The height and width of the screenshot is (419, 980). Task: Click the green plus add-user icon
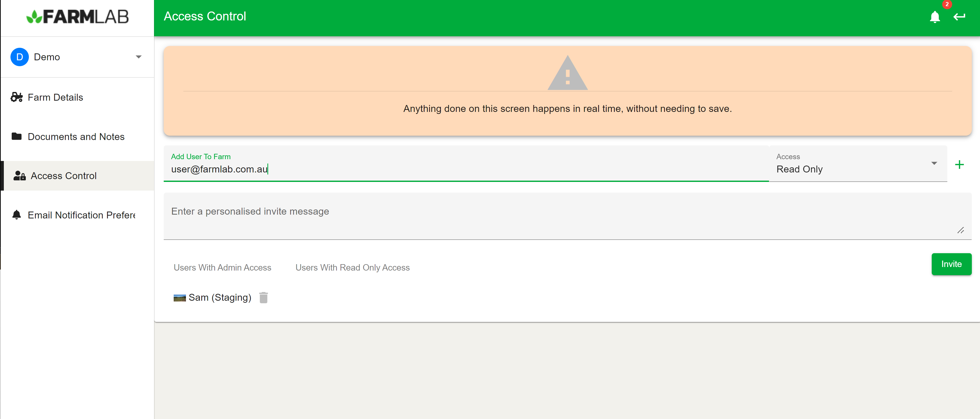click(x=959, y=164)
